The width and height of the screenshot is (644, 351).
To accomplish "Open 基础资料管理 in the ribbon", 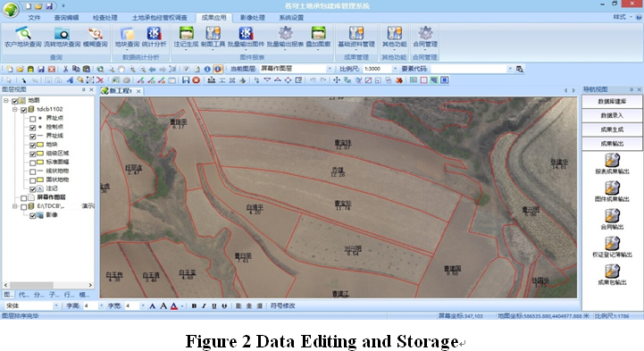I will pos(356,33).
